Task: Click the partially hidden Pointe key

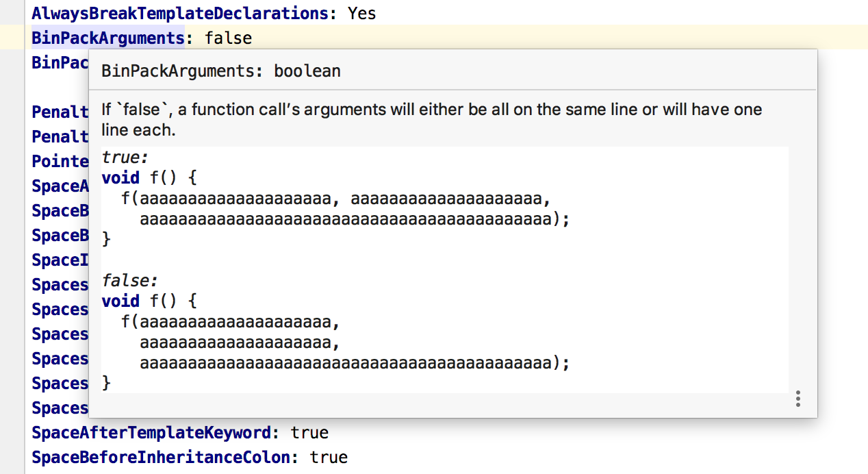Action: 60,162
